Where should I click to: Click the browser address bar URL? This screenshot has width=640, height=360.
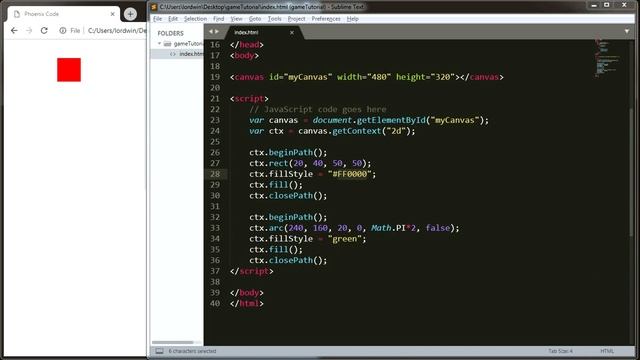pyautogui.click(x=117, y=31)
